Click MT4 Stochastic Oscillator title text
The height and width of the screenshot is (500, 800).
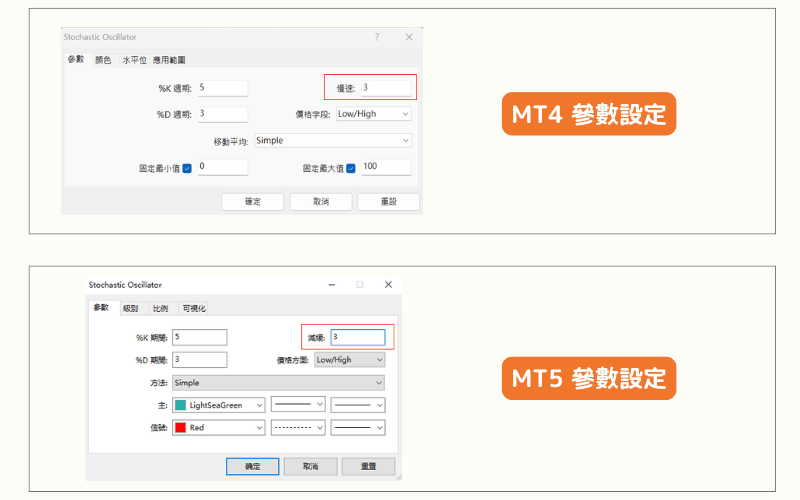pos(100,37)
